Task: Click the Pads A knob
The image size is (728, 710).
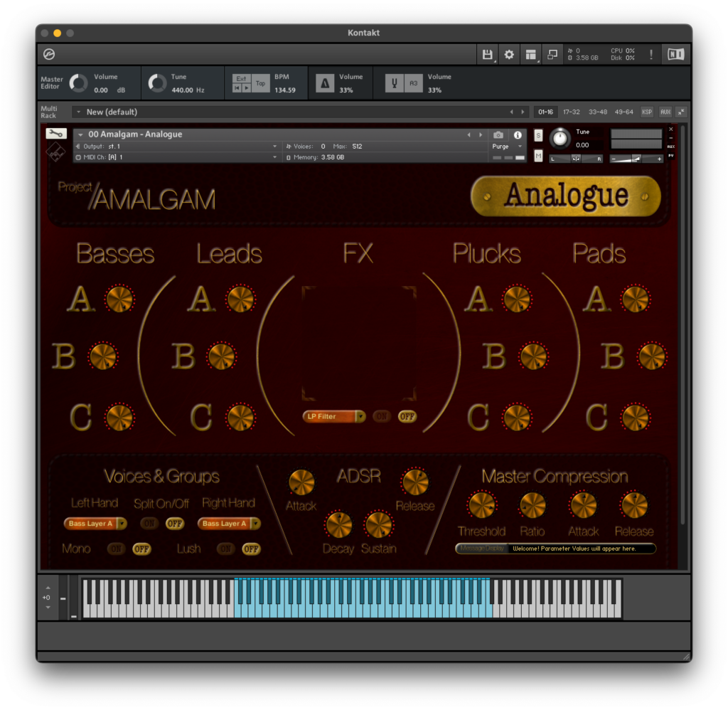Action: 636,299
